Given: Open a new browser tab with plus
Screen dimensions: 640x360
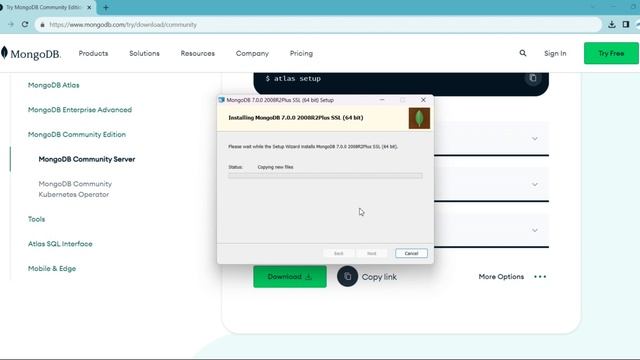Looking at the screenshot, I should 106,7.
